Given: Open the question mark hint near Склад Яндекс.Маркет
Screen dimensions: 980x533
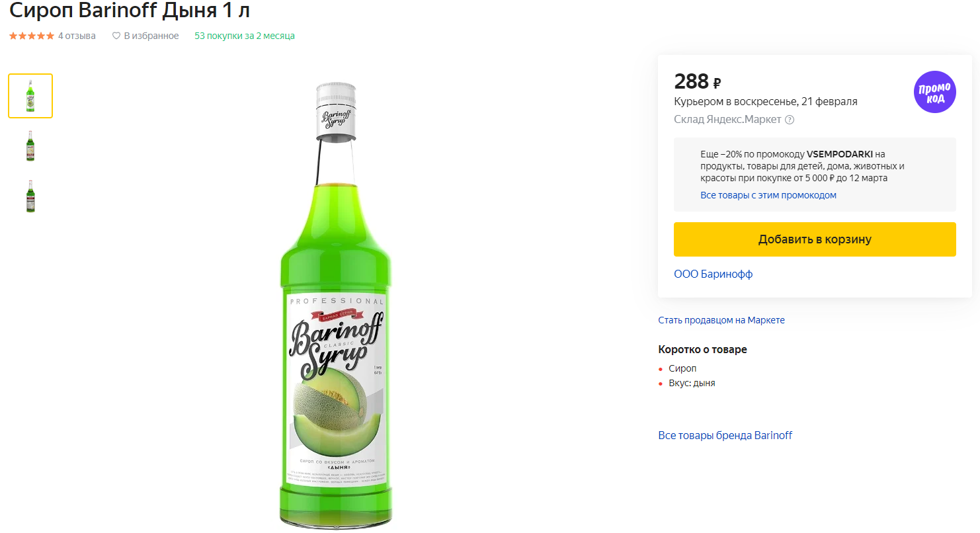Looking at the screenshot, I should pos(789,120).
